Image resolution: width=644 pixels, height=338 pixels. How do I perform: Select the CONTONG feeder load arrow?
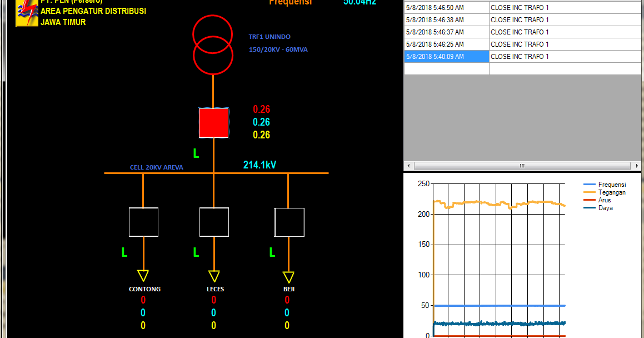[x=144, y=275]
